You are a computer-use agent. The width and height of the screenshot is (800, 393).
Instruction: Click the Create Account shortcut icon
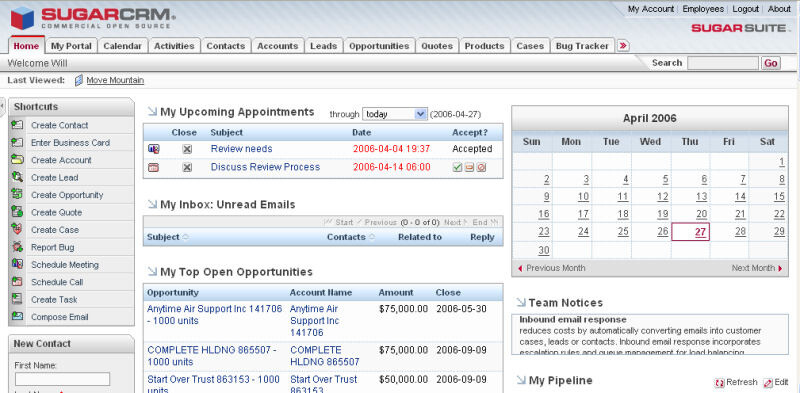point(17,160)
